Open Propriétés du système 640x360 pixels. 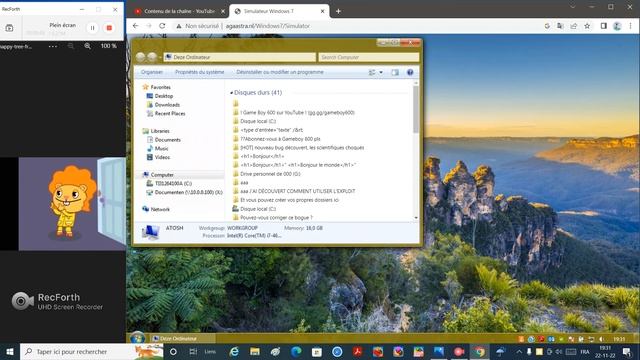200,72
